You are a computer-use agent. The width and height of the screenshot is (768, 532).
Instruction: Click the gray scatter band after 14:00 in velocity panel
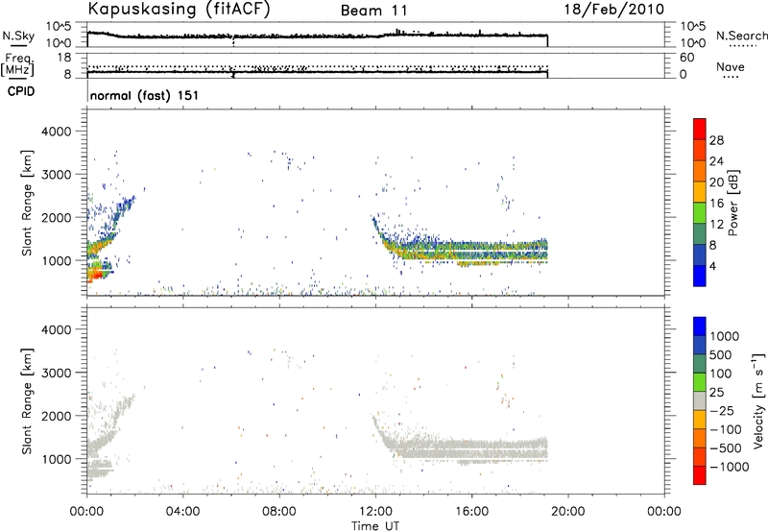485,448
